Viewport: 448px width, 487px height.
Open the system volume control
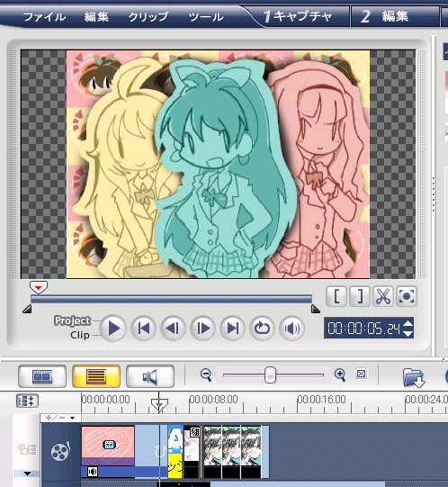(291, 328)
